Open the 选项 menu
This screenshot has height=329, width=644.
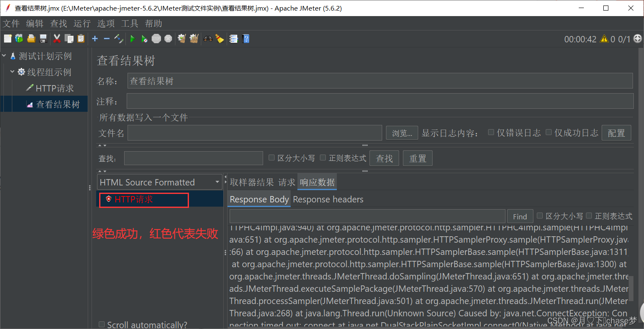click(106, 24)
